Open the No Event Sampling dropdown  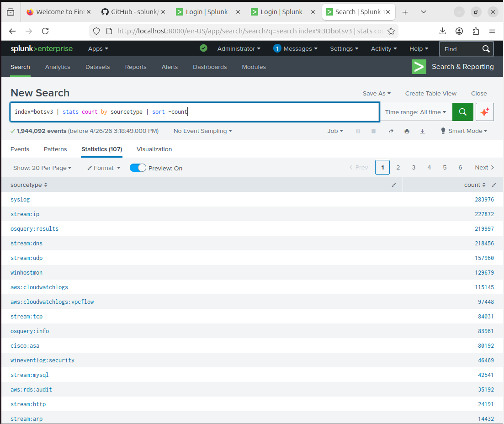tap(203, 131)
